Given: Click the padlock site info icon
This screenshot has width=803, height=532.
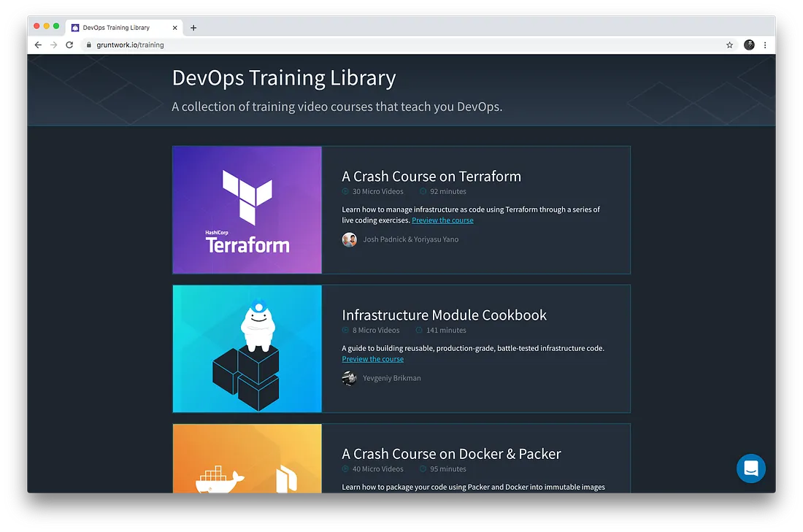Looking at the screenshot, I should 88,45.
